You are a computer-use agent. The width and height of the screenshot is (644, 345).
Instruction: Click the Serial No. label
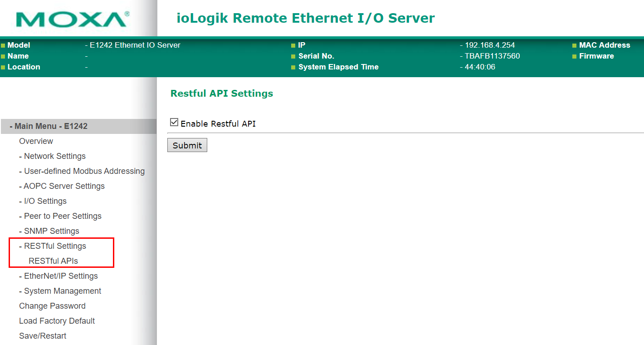316,56
